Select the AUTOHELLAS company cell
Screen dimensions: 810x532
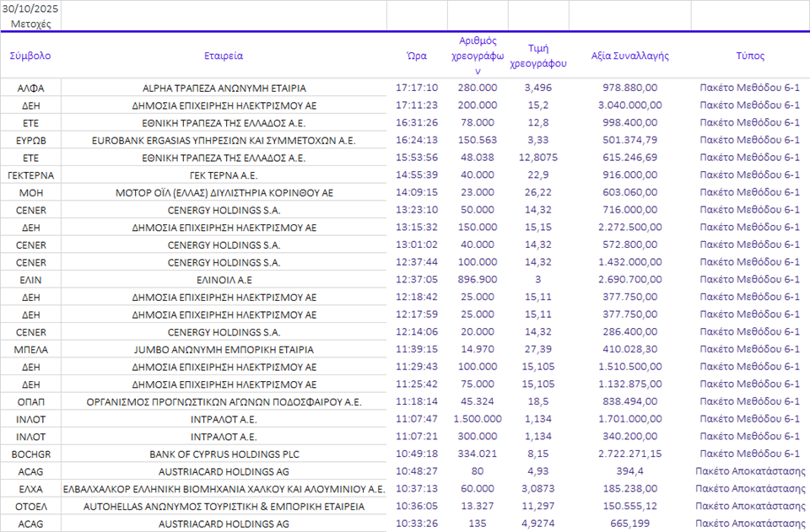pyautogui.click(x=224, y=506)
